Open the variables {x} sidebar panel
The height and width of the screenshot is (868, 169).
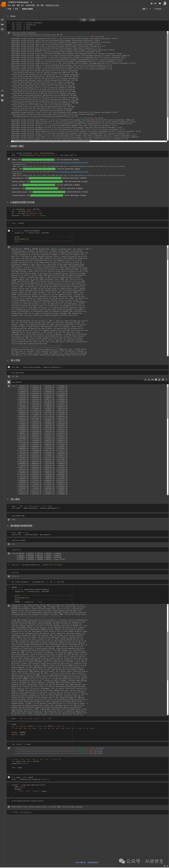click(x=2, y=20)
